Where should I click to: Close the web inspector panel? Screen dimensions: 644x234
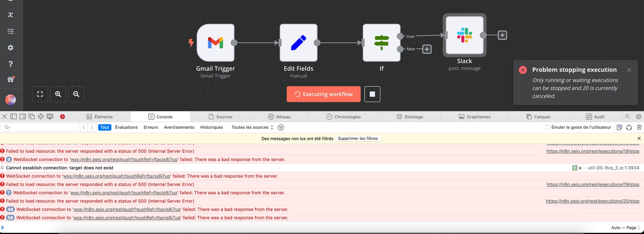point(4,116)
